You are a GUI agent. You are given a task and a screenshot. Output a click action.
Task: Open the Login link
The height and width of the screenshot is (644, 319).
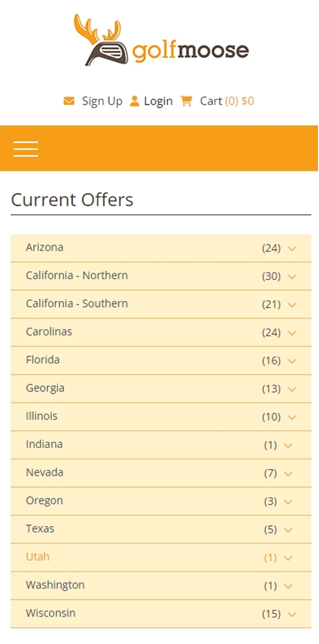pyautogui.click(x=158, y=101)
